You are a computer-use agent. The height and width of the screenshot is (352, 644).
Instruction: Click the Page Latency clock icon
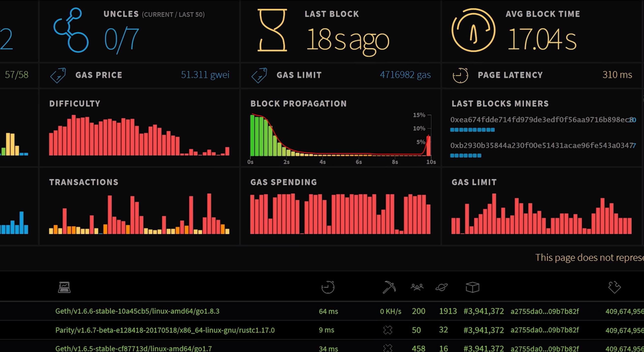coord(460,75)
